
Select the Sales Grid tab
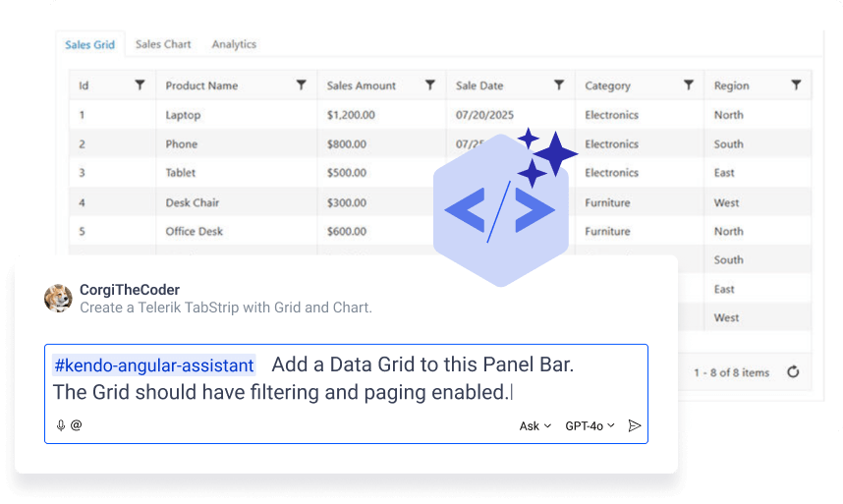[89, 44]
